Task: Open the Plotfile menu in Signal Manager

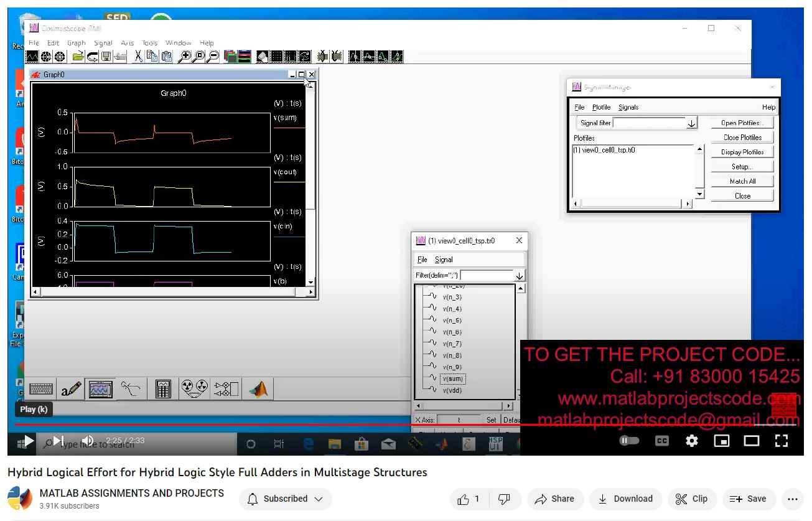Action: click(601, 107)
